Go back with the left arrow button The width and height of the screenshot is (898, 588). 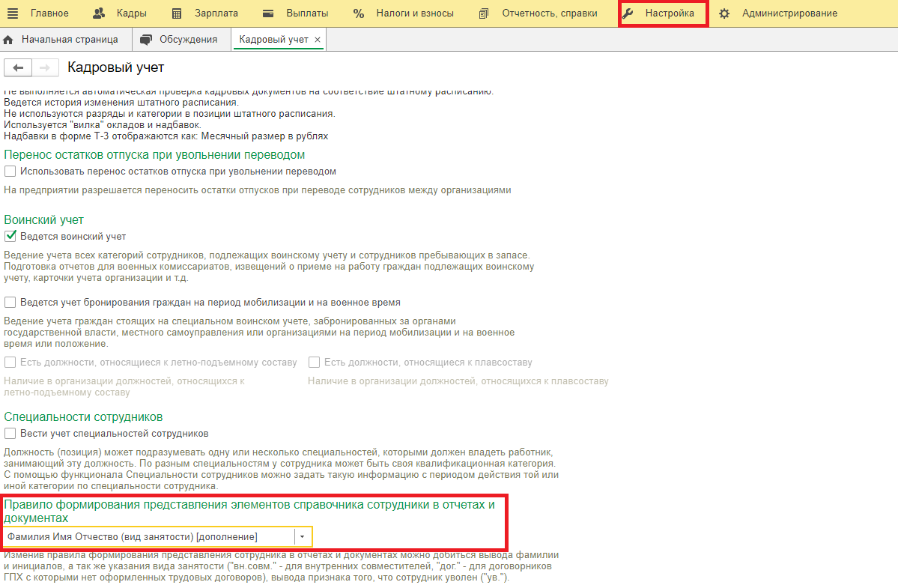pyautogui.click(x=18, y=67)
